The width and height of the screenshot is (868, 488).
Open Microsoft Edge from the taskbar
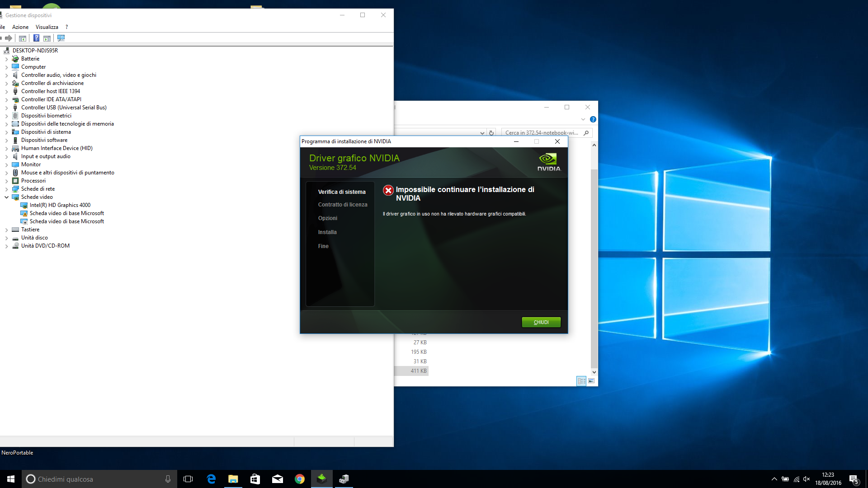(211, 479)
